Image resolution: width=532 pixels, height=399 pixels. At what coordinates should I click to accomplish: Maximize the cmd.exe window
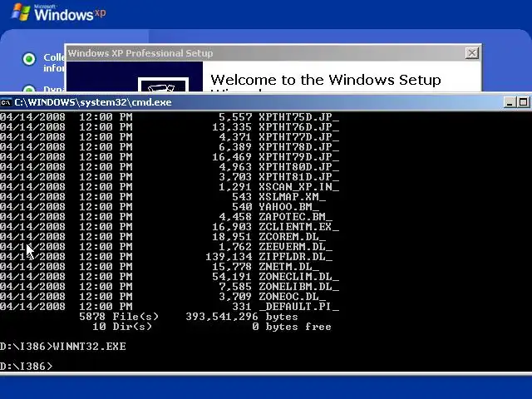(x=523, y=102)
